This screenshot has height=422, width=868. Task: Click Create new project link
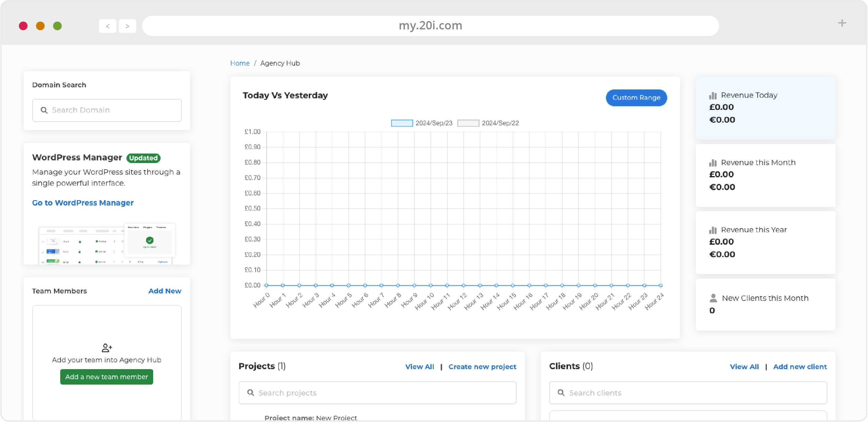[482, 367]
